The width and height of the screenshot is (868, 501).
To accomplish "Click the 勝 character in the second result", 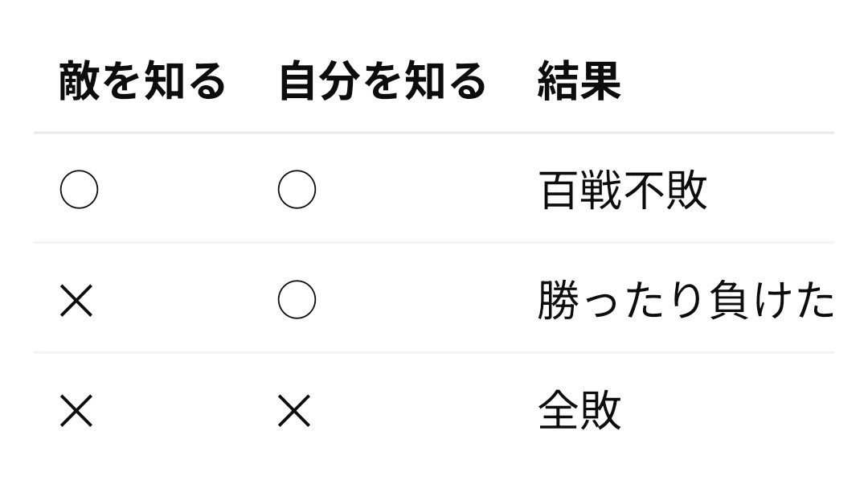I will (x=558, y=302).
